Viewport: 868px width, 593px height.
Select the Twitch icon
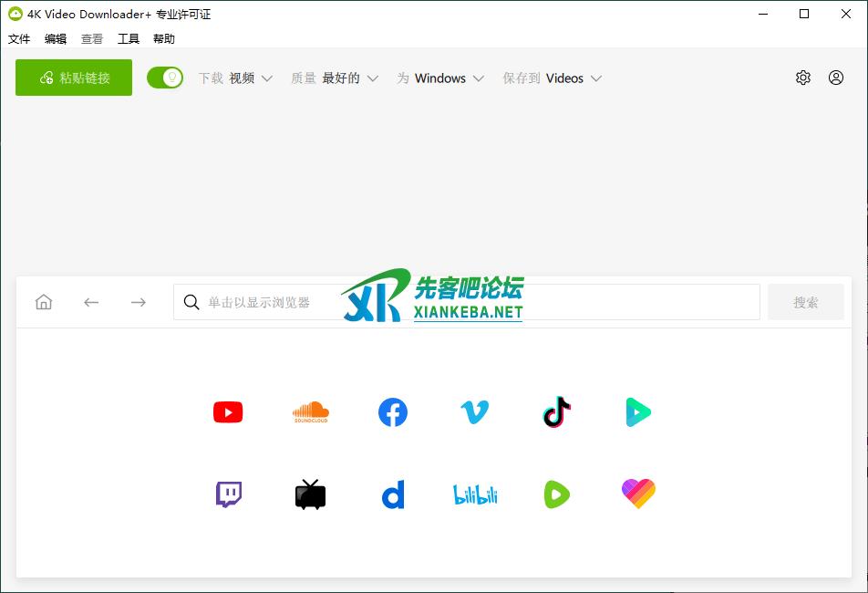[x=227, y=494]
